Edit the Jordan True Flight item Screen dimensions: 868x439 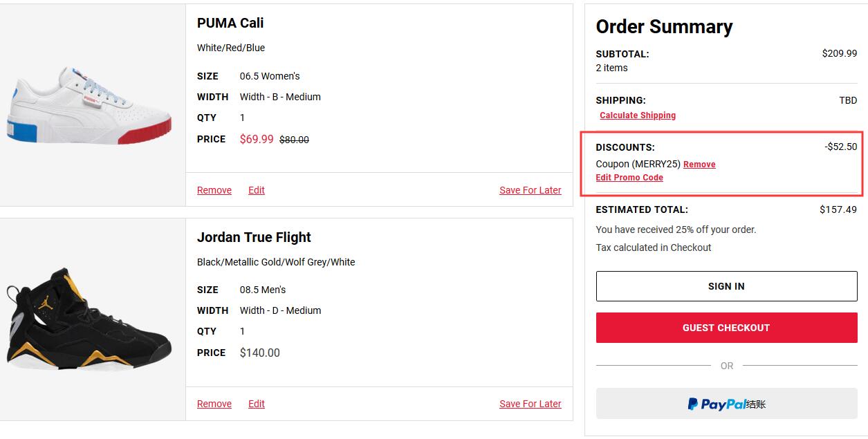coord(257,404)
